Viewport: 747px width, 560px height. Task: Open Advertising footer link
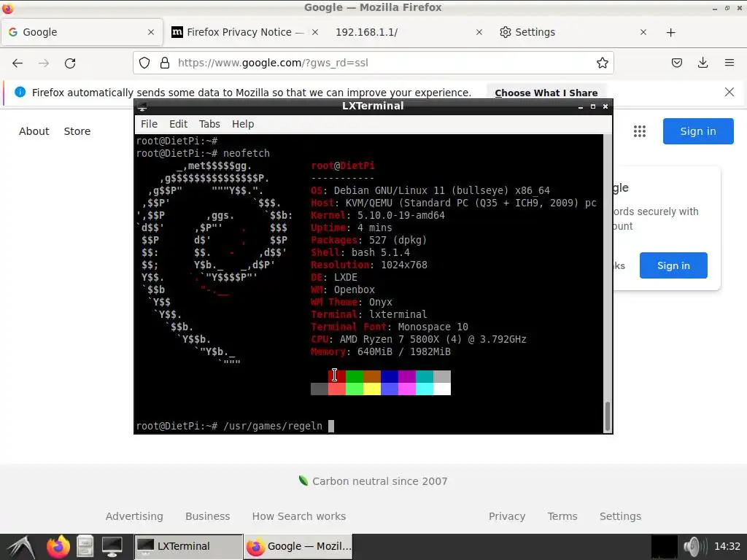pyautogui.click(x=134, y=516)
